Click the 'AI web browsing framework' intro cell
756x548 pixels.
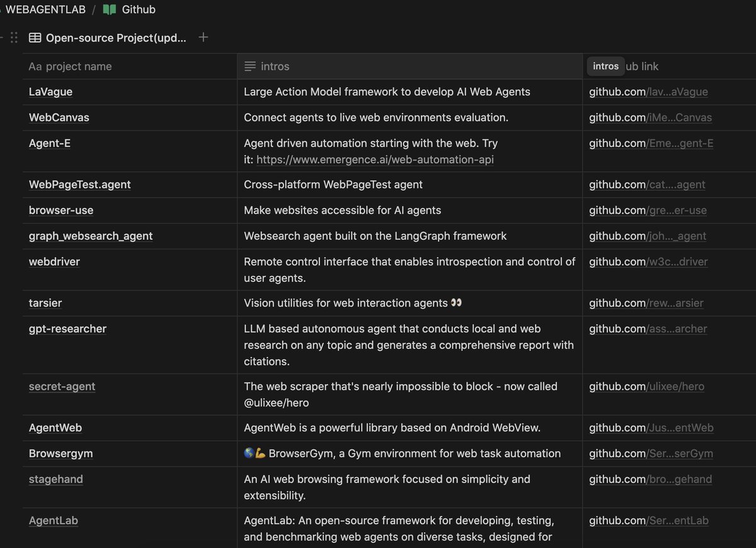(410, 488)
